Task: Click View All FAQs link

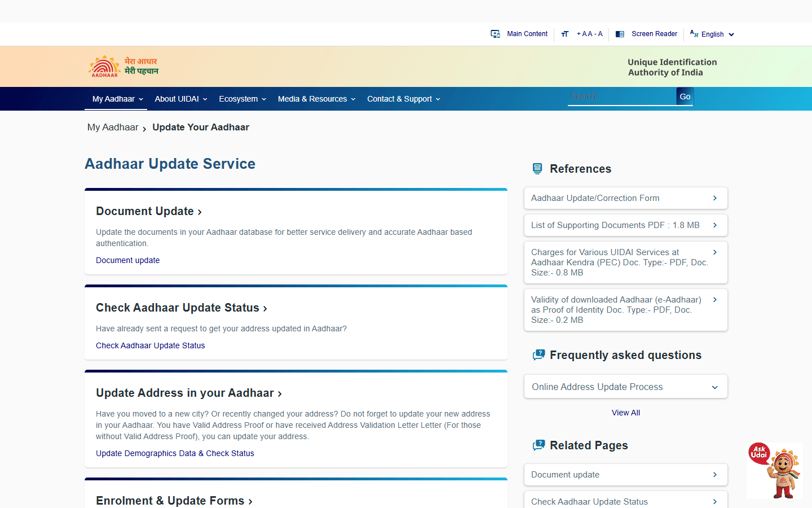Action: point(626,413)
